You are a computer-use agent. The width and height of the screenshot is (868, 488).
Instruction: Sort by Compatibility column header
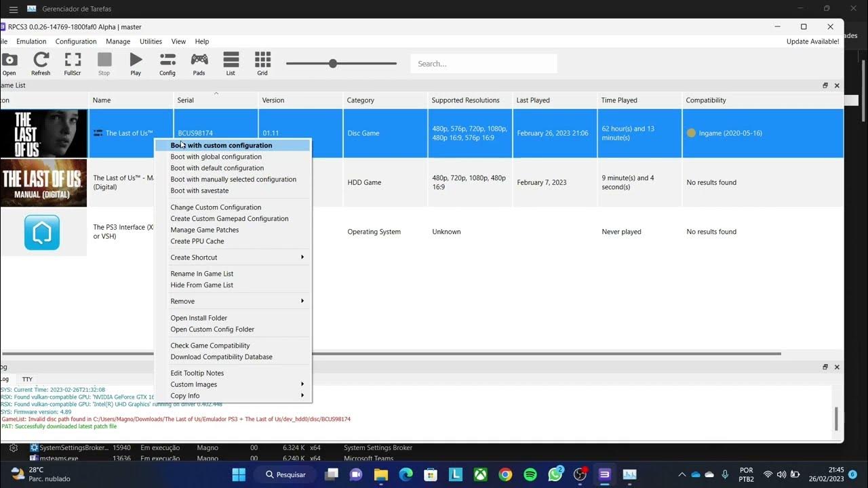point(763,100)
